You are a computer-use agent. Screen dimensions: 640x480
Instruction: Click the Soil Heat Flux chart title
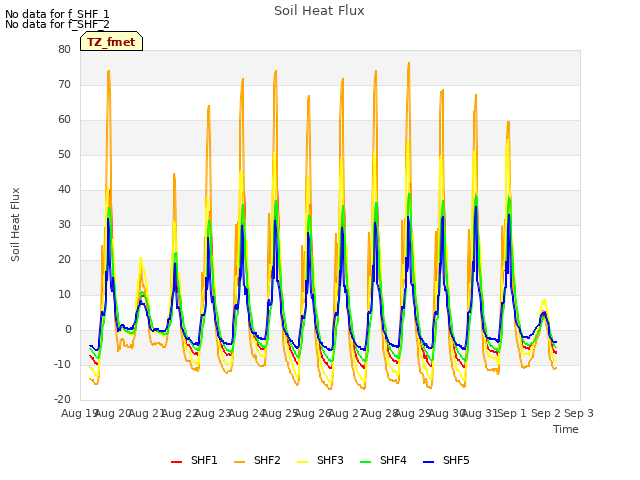click(319, 11)
